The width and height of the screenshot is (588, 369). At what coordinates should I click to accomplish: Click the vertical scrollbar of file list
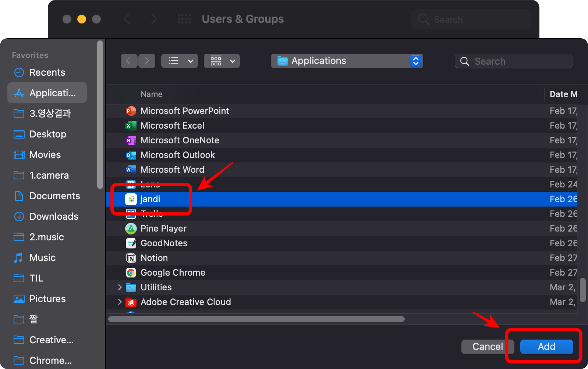(x=582, y=290)
